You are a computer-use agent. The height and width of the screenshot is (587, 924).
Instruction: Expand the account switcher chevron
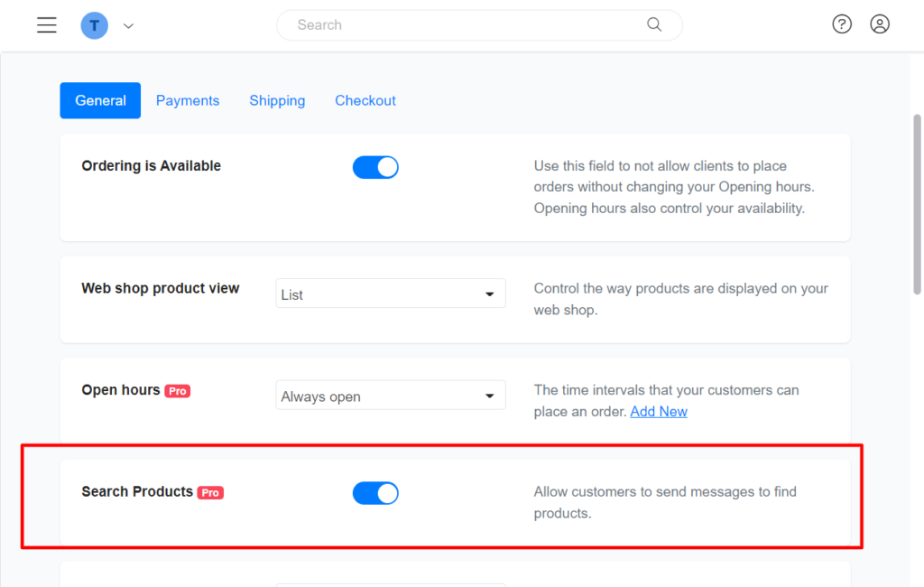tap(128, 26)
